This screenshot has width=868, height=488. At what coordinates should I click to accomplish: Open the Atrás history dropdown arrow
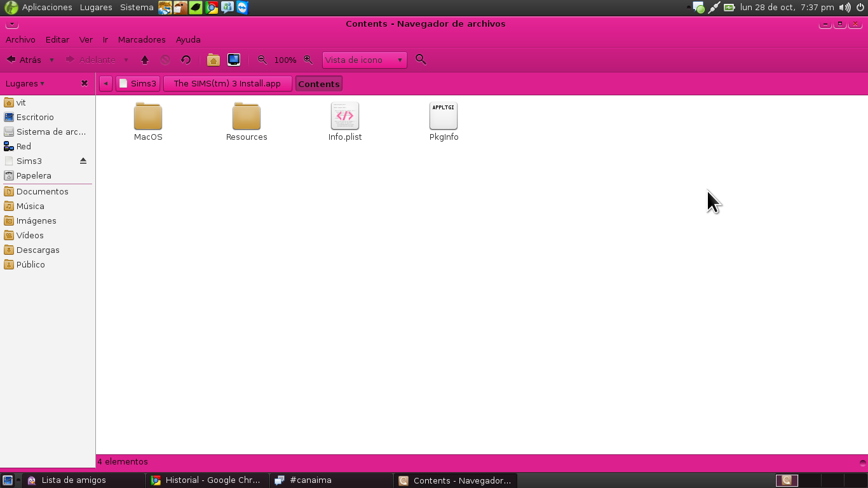click(x=51, y=60)
